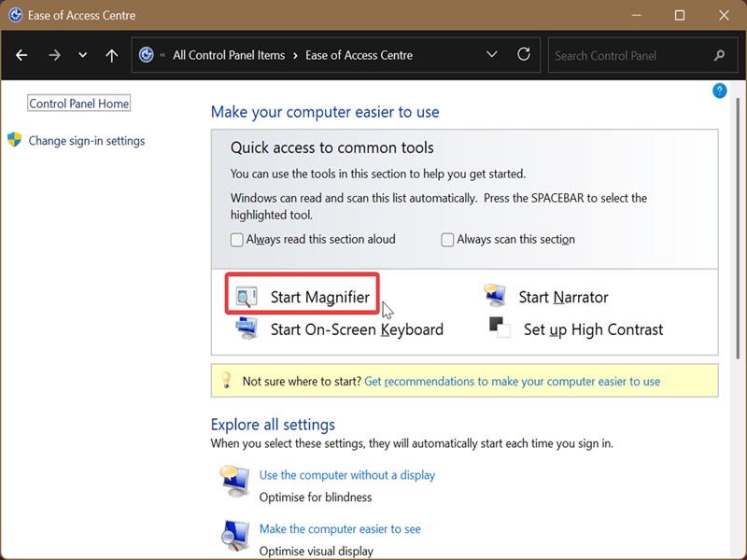Click the Search Control Panel field

pyautogui.click(x=642, y=55)
